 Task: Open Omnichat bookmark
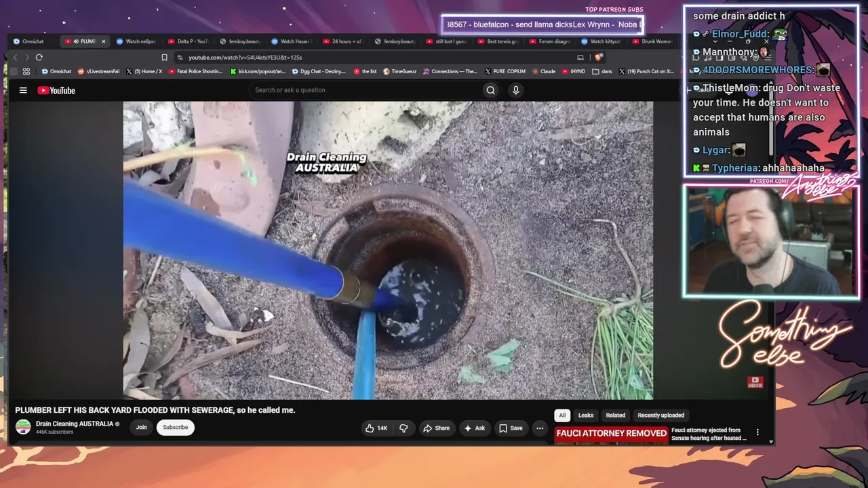pyautogui.click(x=56, y=71)
